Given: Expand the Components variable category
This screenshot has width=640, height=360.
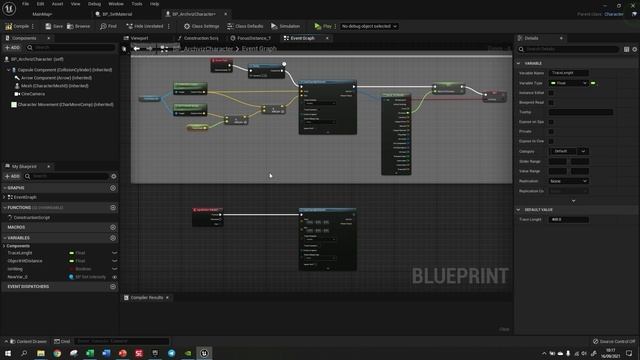Looking at the screenshot, I should pyautogui.click(x=4, y=246).
